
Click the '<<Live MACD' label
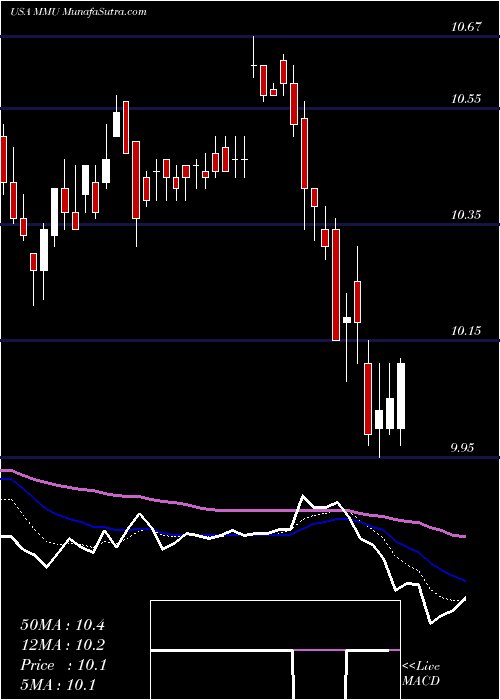[421, 674]
